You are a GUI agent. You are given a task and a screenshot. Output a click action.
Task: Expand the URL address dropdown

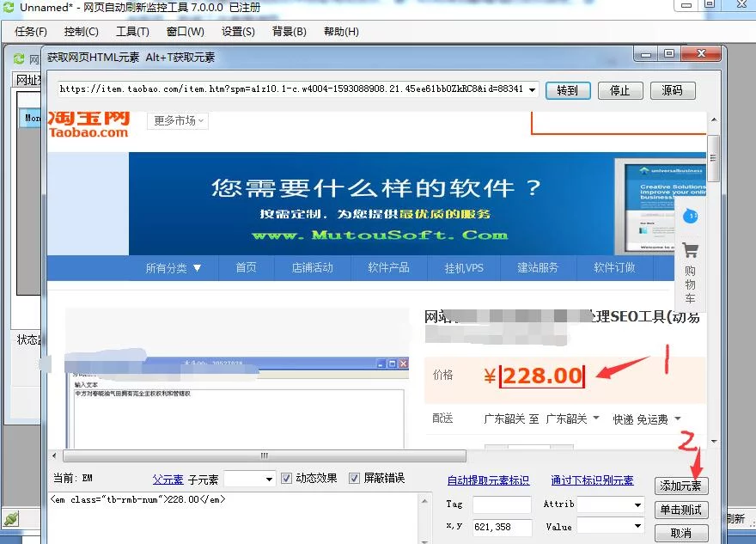(x=532, y=89)
